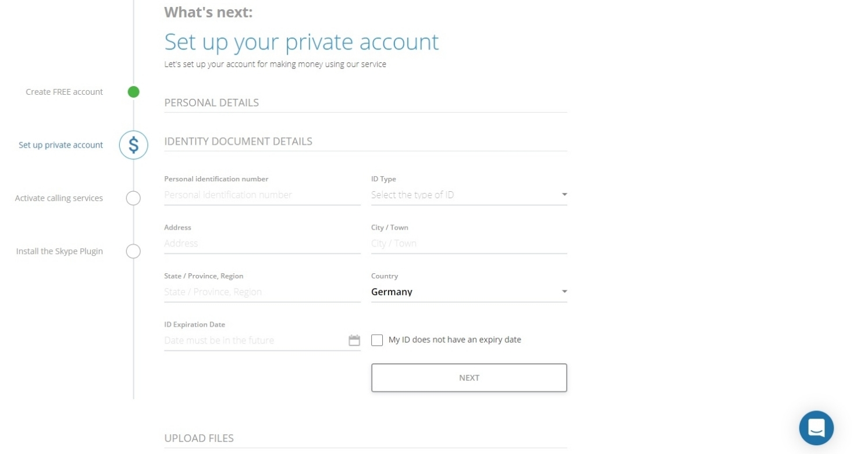868x454 pixels.
Task: Open the chat support bubble icon
Action: tap(816, 428)
